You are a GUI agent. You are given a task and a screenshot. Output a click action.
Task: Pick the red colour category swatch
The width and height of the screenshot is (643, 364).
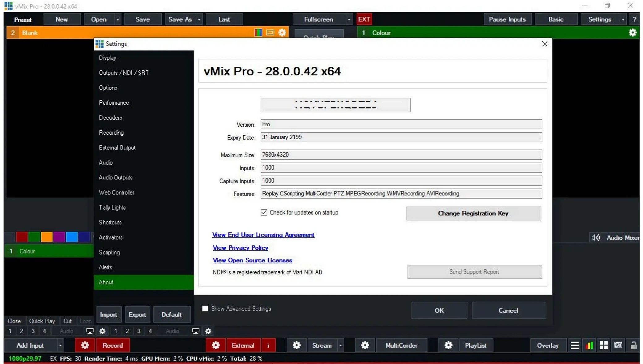coord(22,237)
